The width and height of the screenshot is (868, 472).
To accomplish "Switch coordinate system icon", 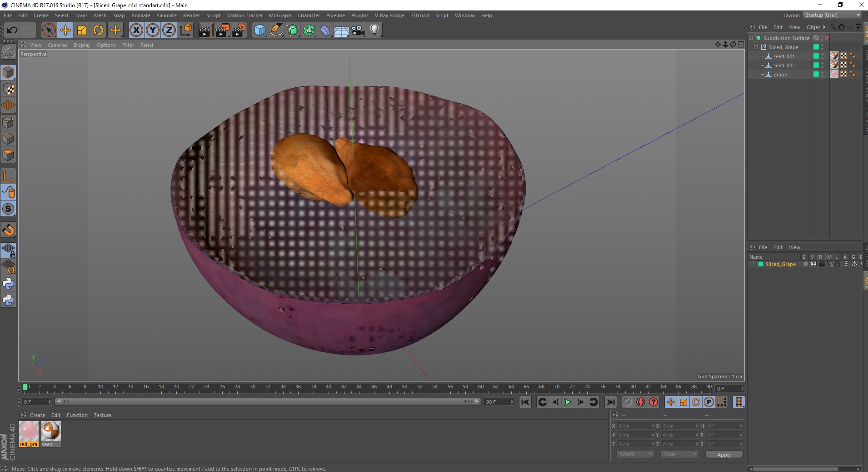I will tap(185, 30).
